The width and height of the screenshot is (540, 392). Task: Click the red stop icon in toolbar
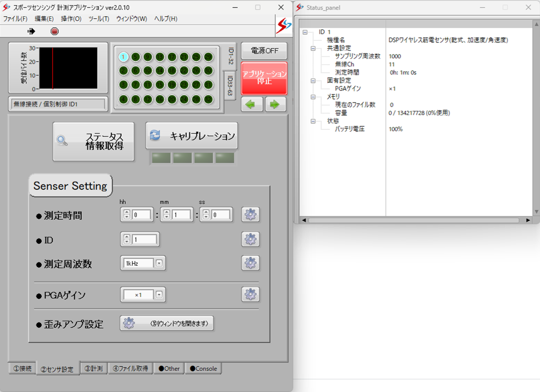55,31
